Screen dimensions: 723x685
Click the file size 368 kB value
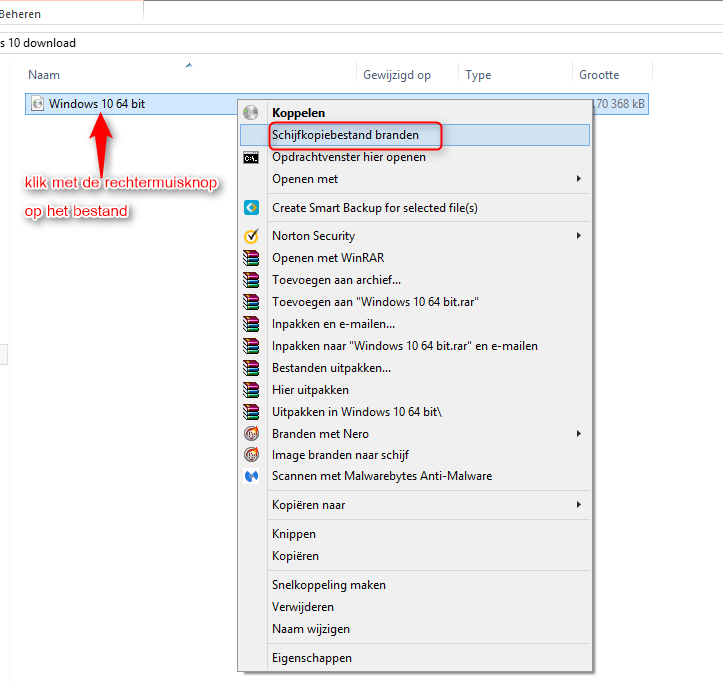click(621, 104)
